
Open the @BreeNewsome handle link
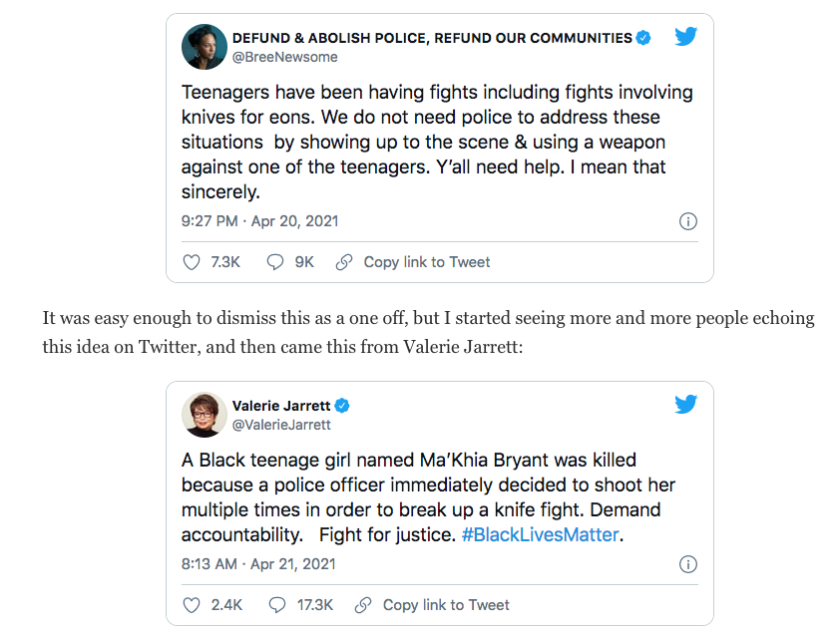[284, 57]
